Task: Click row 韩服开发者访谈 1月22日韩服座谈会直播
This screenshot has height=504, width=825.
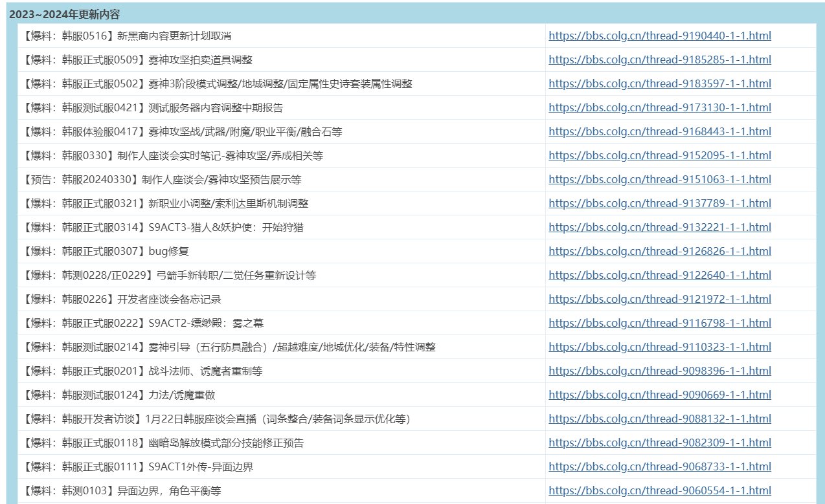Action: point(417,419)
